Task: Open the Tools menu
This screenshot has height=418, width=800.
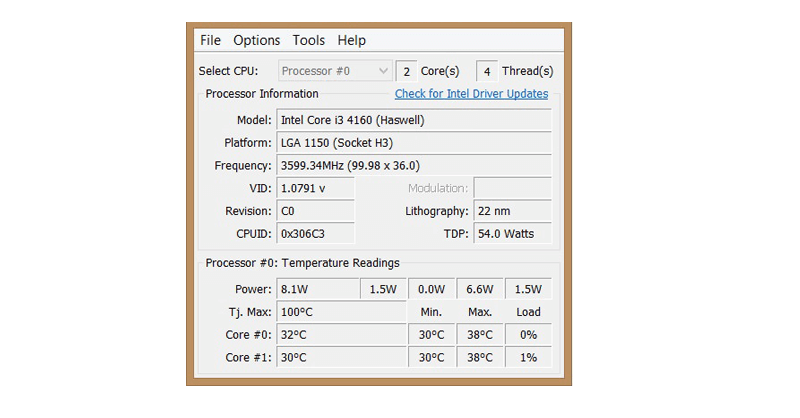Action: point(308,41)
